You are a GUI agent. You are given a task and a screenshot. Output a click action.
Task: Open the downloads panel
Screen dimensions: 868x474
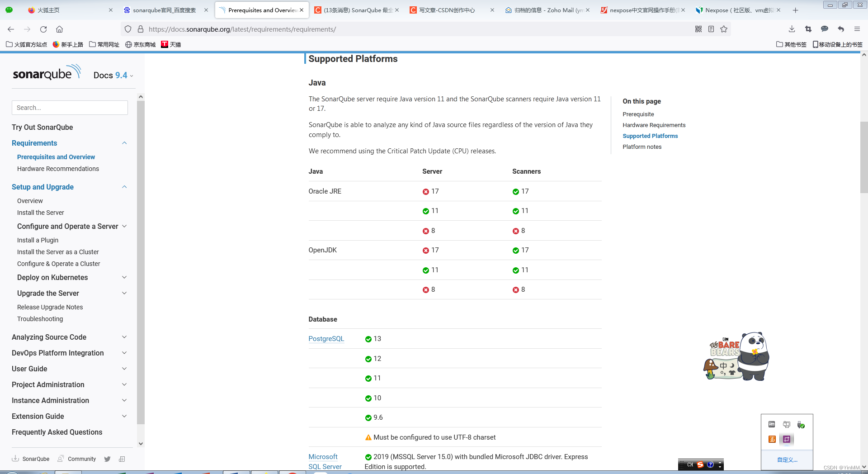click(792, 29)
